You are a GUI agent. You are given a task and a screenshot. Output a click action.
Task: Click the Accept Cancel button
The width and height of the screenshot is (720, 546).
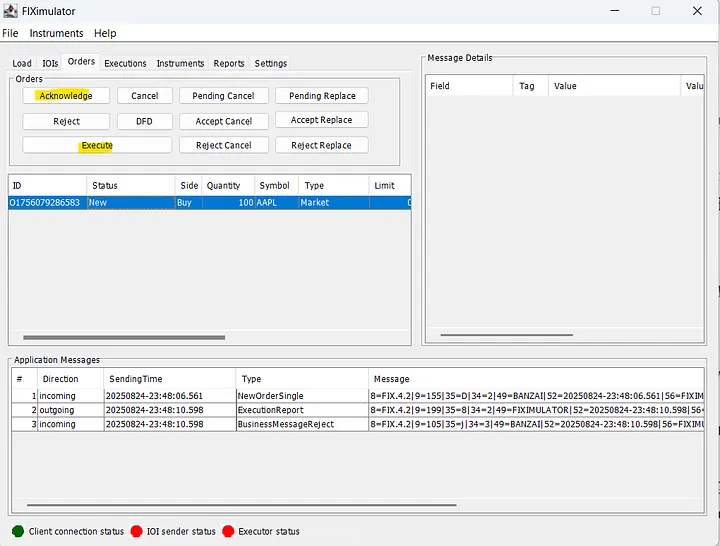point(224,121)
